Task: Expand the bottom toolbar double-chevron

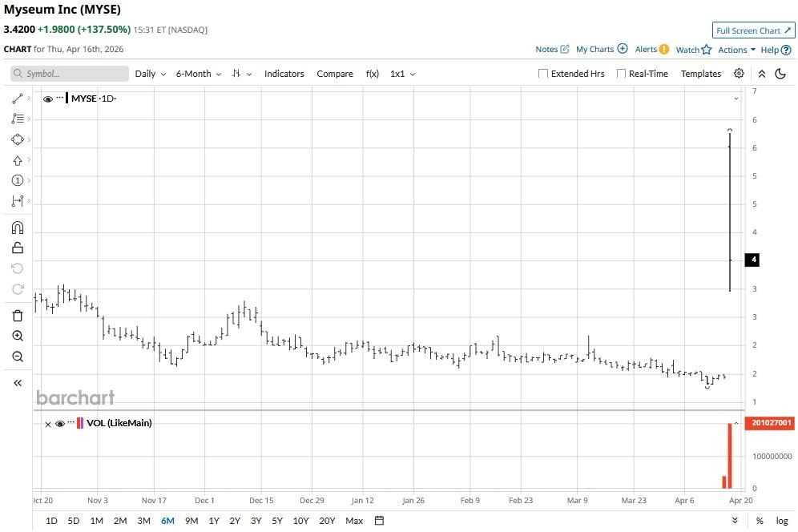Action: pyautogui.click(x=735, y=520)
